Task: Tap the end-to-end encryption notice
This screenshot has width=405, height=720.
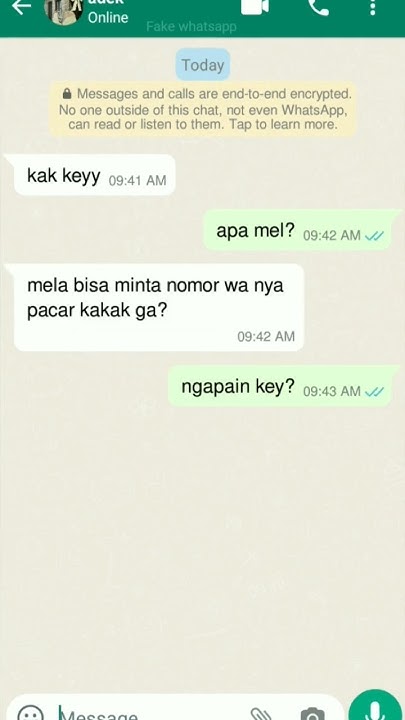Action: click(202, 109)
